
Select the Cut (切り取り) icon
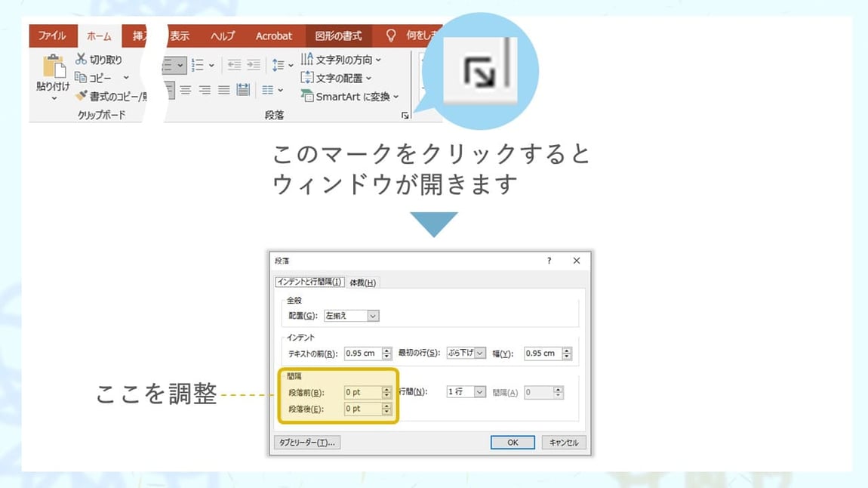80,60
